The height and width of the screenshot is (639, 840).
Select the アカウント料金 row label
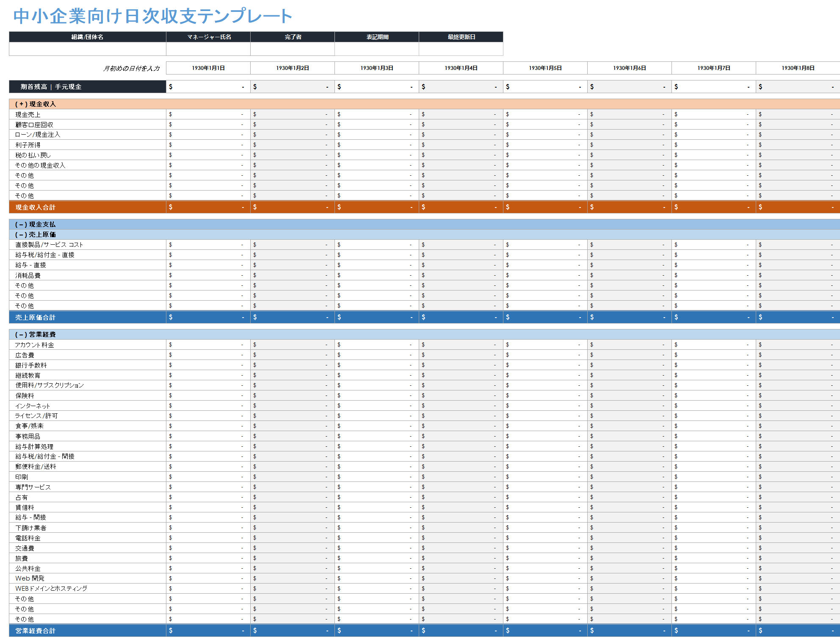pyautogui.click(x=88, y=345)
